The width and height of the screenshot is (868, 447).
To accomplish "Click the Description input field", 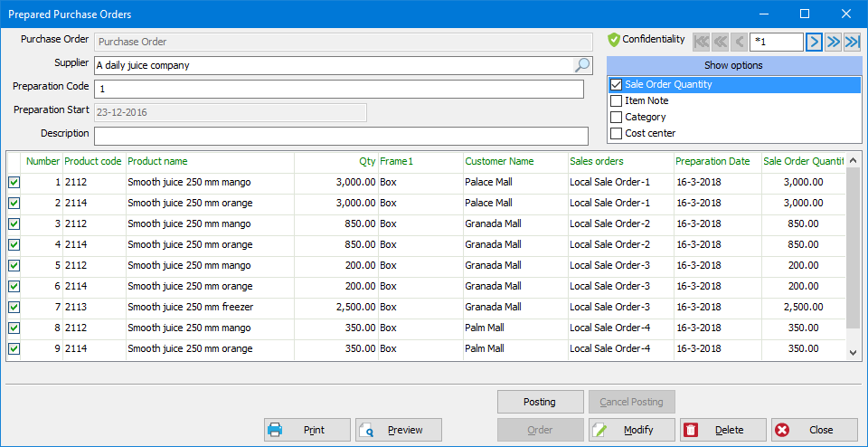I will [341, 136].
